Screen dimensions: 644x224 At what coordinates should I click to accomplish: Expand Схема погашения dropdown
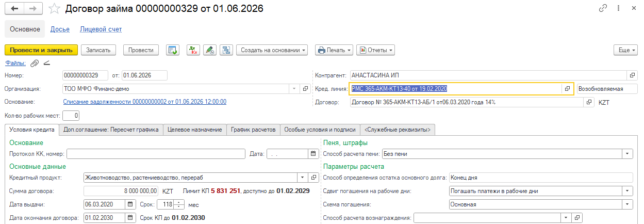(x=628, y=204)
